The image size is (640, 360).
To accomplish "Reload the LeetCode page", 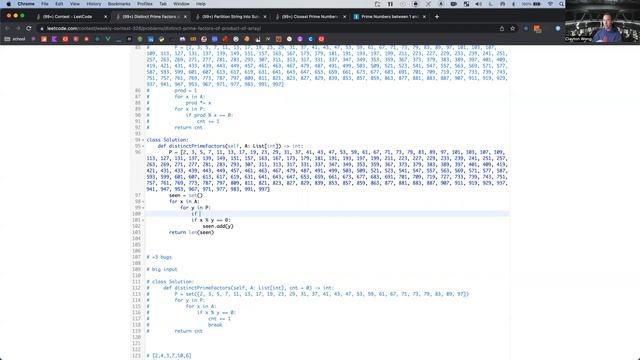I will [29, 29].
